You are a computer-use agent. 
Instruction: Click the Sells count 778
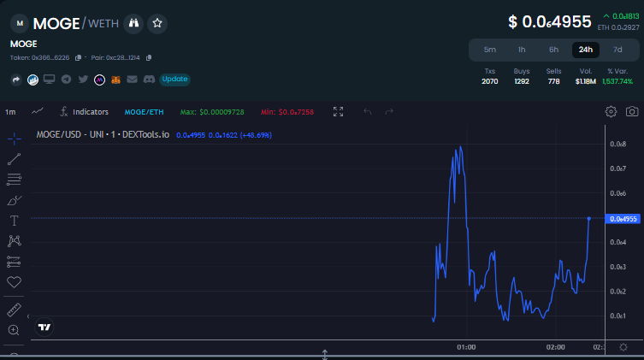point(553,82)
